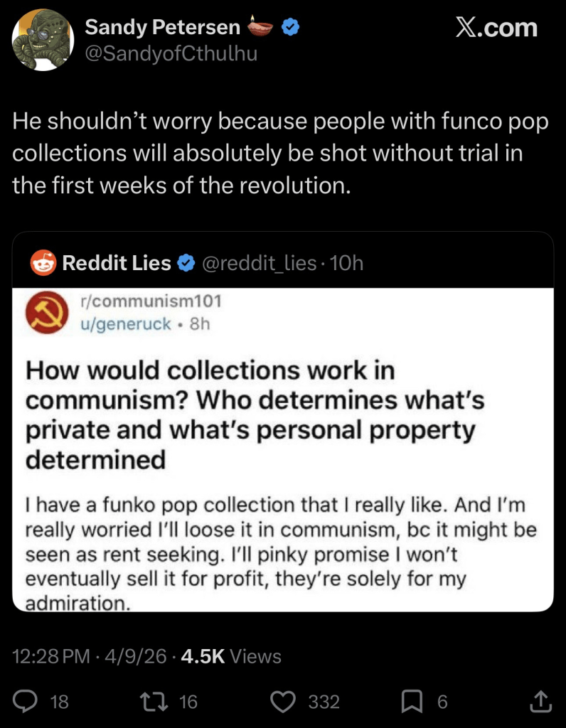Like the tweet with the heart icon
The height and width of the screenshot is (728, 566).
(x=284, y=702)
